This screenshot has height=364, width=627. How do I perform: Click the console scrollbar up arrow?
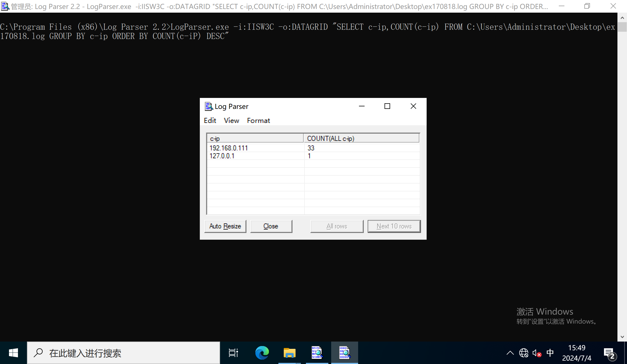[622, 18]
